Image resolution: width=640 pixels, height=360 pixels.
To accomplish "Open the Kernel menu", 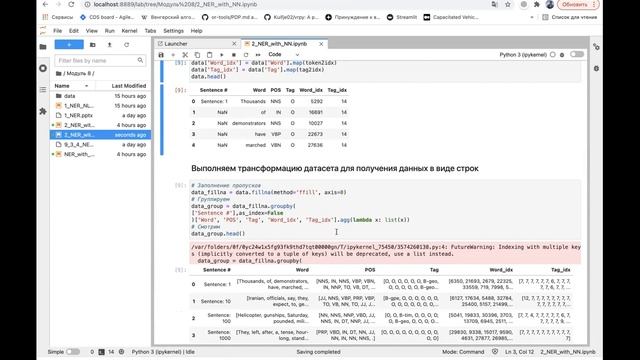I will pos(129,31).
